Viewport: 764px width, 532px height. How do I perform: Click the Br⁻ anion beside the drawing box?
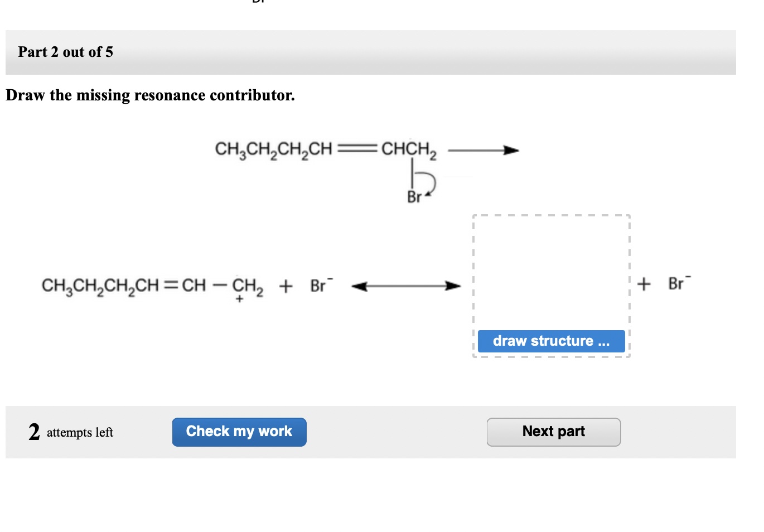point(676,283)
